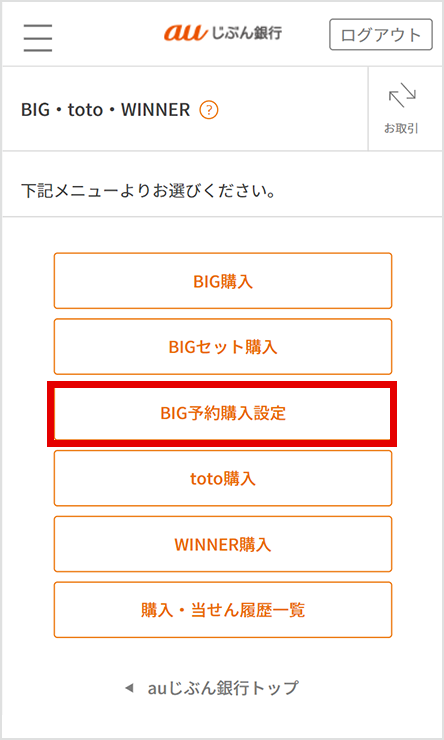Select the toto購入 button
Screen dimensions: 444x740
click(223, 478)
